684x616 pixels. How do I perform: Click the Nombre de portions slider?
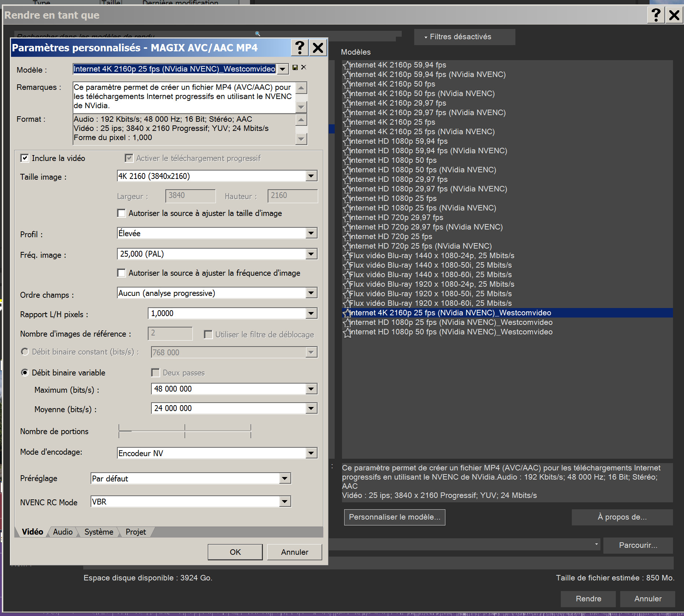(x=185, y=431)
